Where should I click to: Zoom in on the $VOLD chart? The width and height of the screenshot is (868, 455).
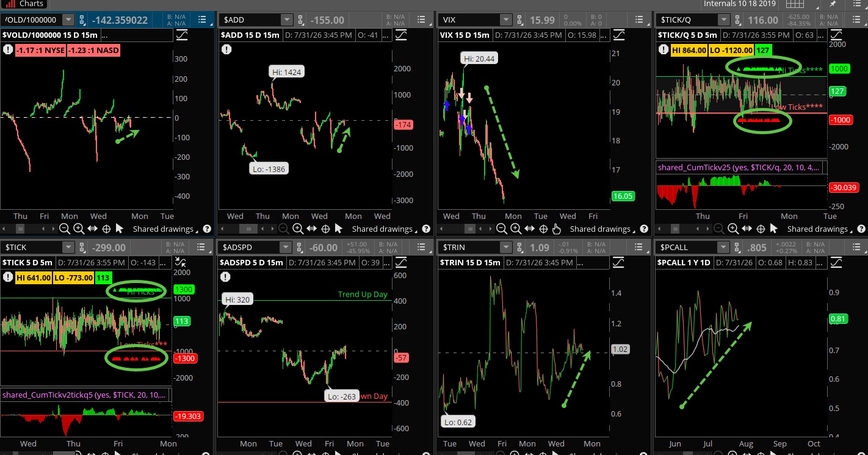coord(79,229)
